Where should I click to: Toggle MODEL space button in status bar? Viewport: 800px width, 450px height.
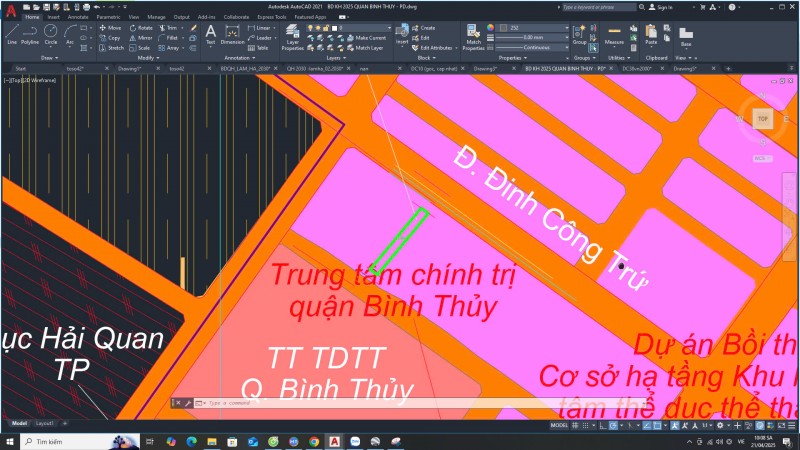559,426
